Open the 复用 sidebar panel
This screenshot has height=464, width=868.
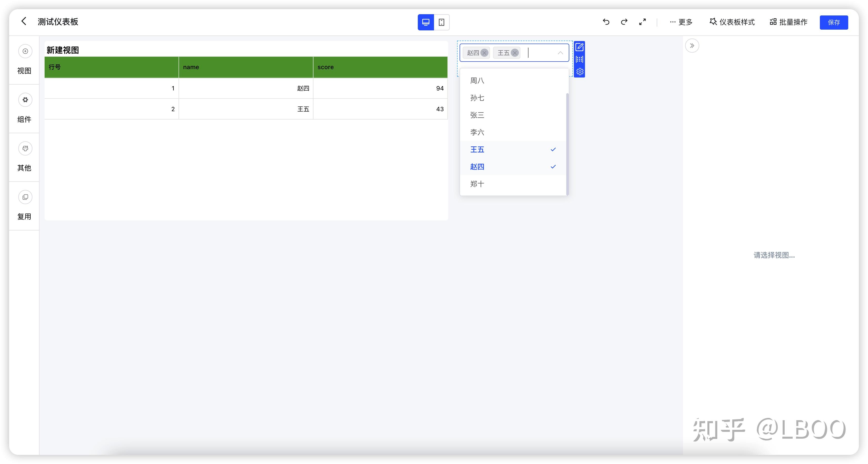tap(25, 197)
